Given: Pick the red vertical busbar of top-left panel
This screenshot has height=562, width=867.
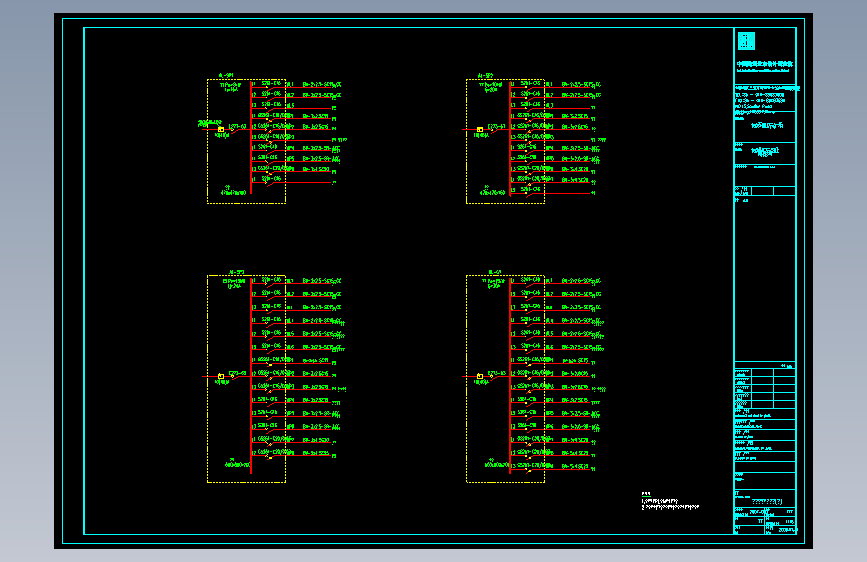Looking at the screenshot, I should (x=251, y=137).
